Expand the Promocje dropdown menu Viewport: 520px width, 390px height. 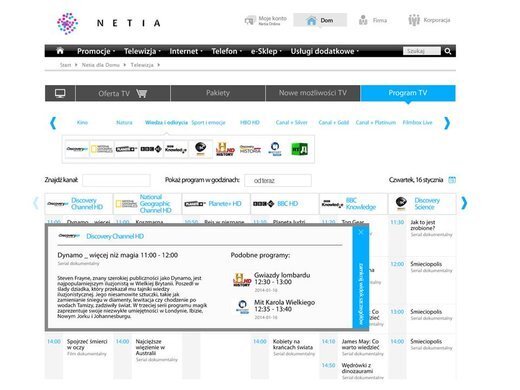96,51
